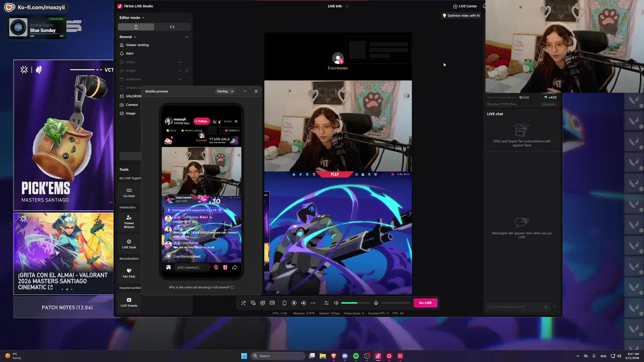The width and height of the screenshot is (644, 362).
Task: Open the LIVE Goal tool
Action: (129, 244)
